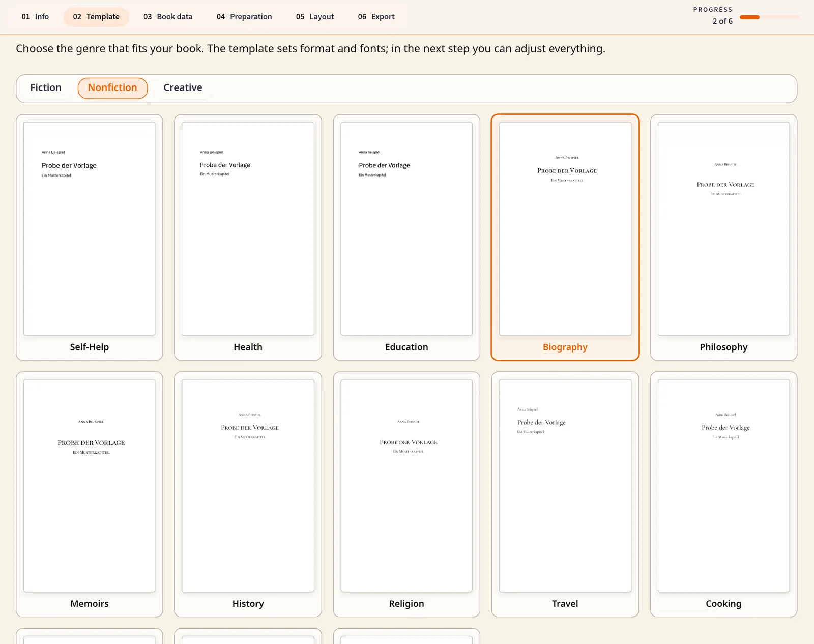814x644 pixels.
Task: Click the 'Cooking' template label
Action: tap(723, 604)
